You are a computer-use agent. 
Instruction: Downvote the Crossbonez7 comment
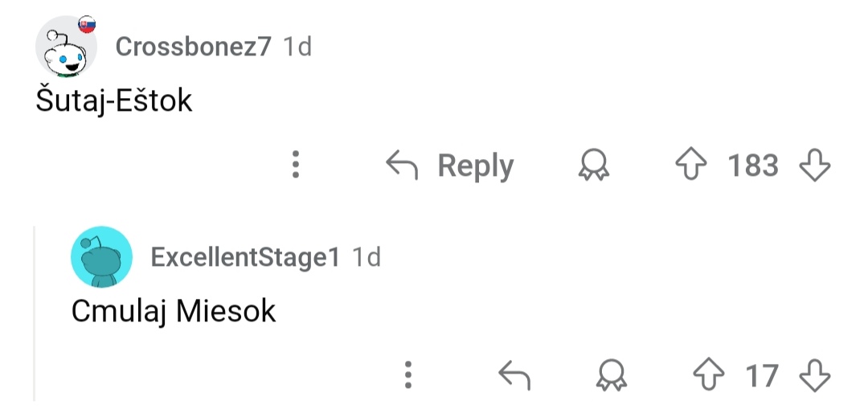tap(814, 166)
